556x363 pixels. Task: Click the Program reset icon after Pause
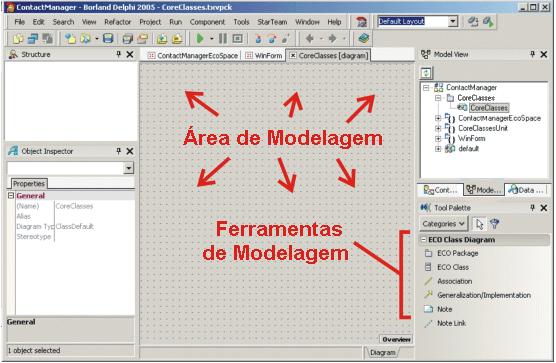238,38
